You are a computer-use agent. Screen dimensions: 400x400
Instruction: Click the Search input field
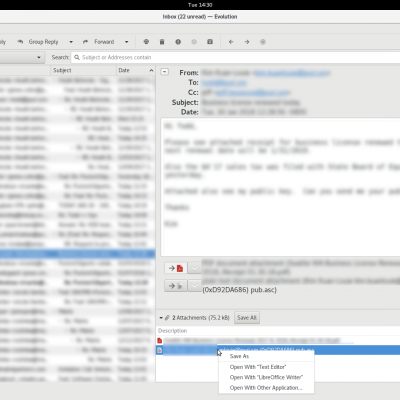point(236,57)
